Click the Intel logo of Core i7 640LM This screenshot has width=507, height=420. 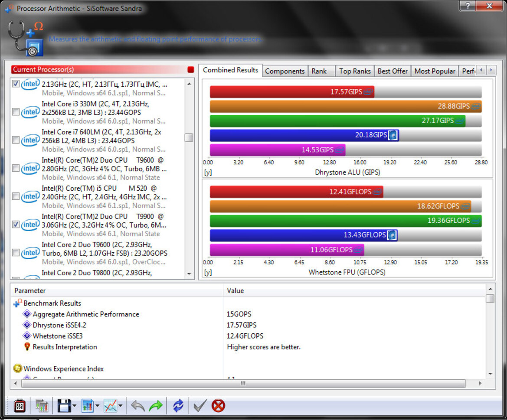(x=30, y=140)
